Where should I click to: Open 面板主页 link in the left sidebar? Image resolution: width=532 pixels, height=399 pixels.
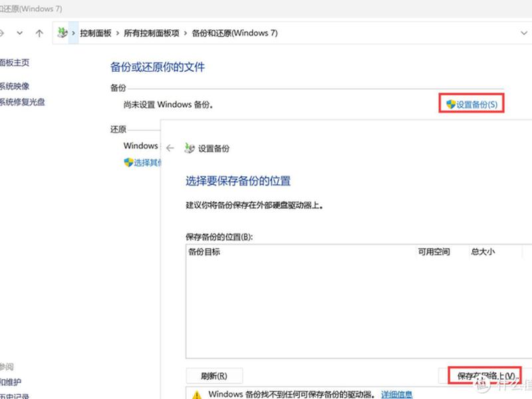(14, 63)
